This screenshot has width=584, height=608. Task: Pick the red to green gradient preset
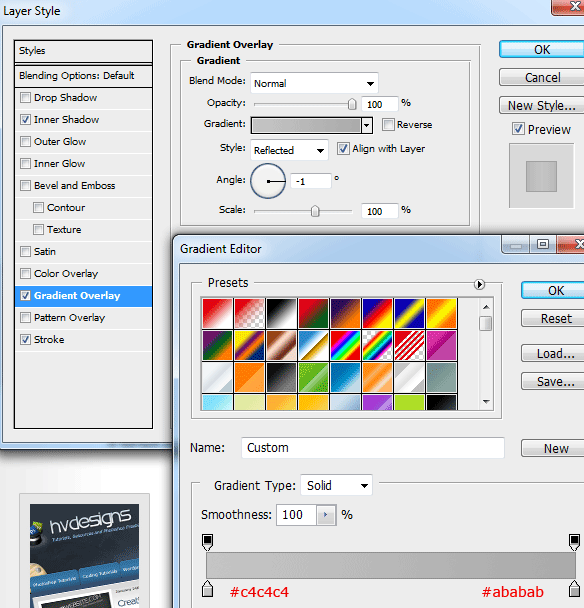coord(313,313)
